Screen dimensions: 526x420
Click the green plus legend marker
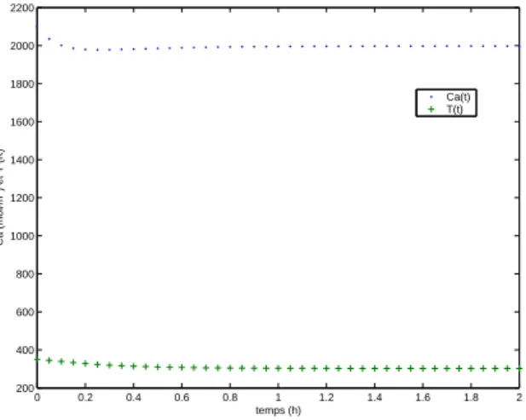(x=431, y=109)
